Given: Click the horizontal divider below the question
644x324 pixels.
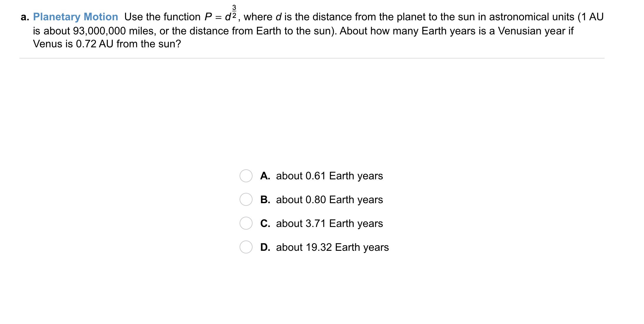Looking at the screenshot, I should [312, 58].
